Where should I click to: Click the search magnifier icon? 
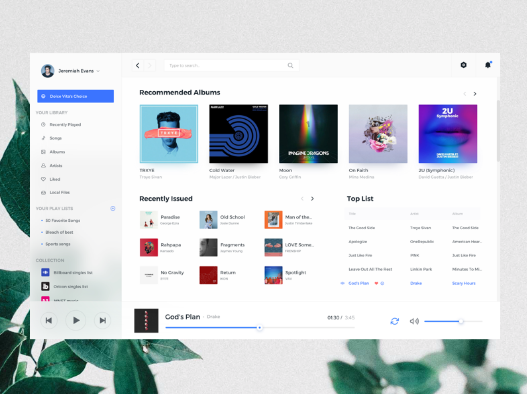coord(290,65)
